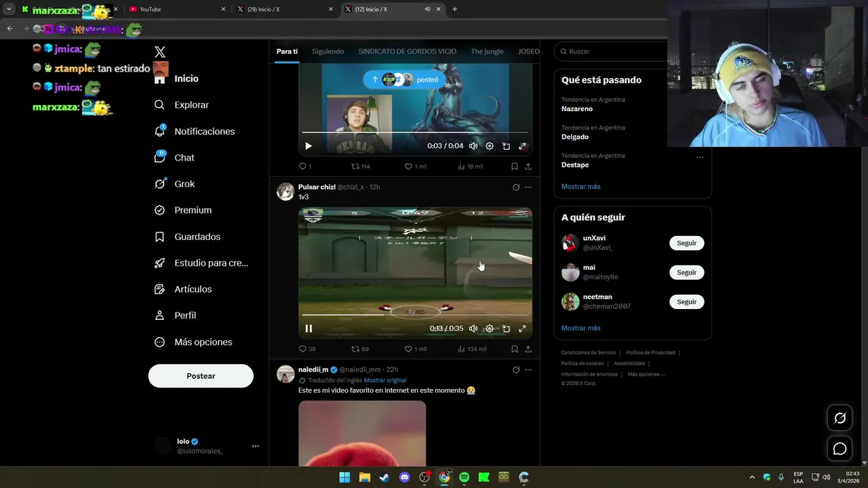Follow unXavi

[687, 243]
